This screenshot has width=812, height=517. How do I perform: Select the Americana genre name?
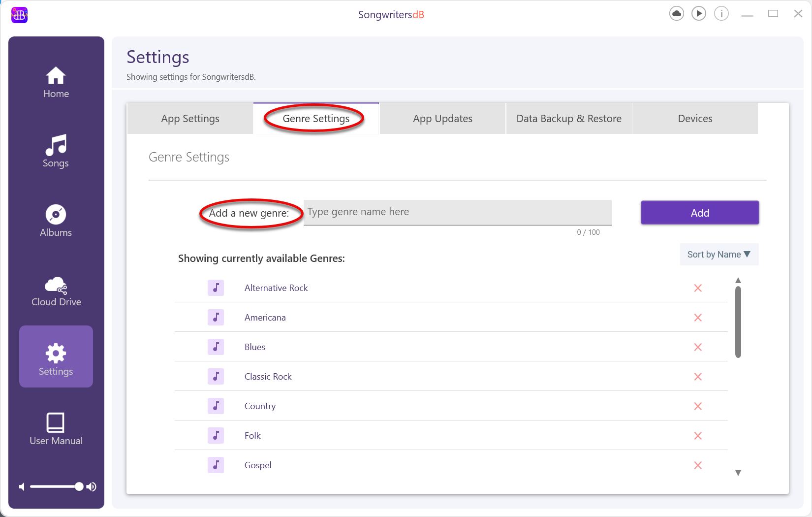(265, 318)
